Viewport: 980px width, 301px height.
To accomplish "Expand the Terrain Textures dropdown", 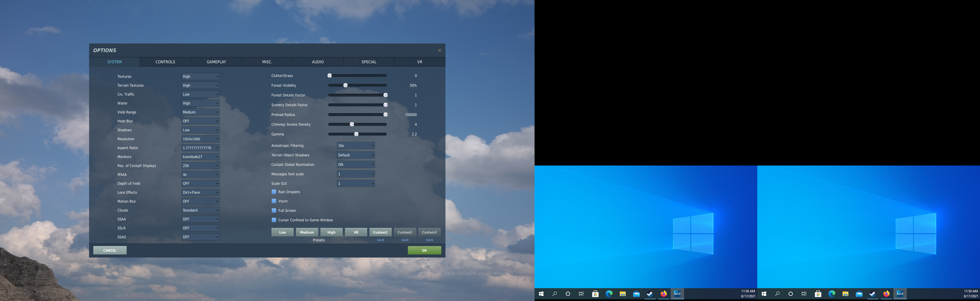I will coord(200,85).
